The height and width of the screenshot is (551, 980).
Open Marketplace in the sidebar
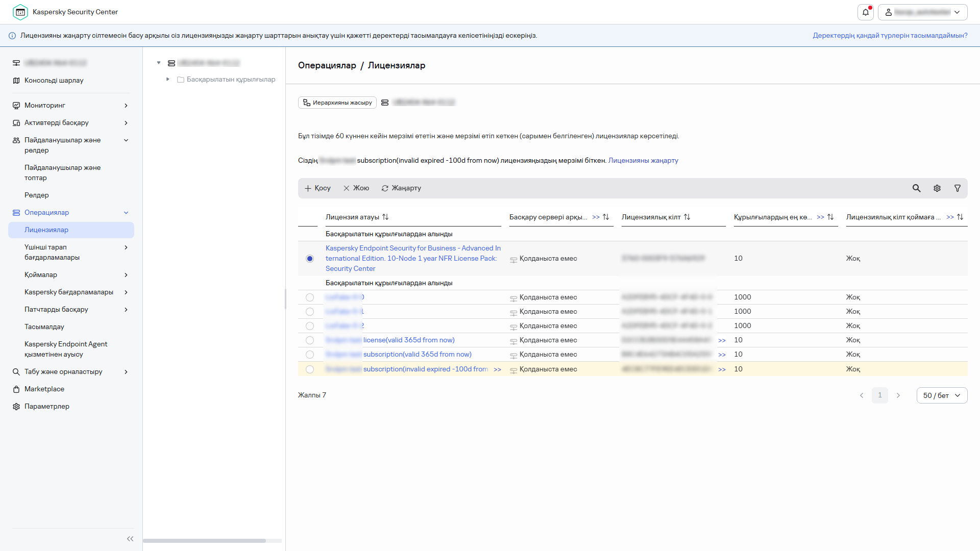44,389
